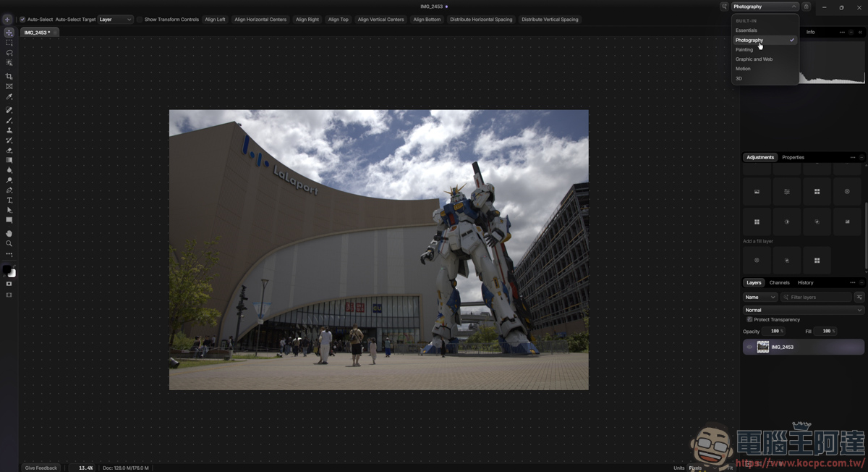The width and height of the screenshot is (868, 472).
Task: Select the Blur tool
Action: coord(9,170)
